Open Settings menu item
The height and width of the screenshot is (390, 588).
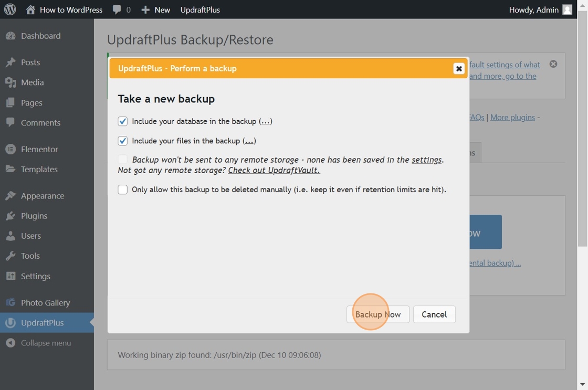tap(47, 276)
